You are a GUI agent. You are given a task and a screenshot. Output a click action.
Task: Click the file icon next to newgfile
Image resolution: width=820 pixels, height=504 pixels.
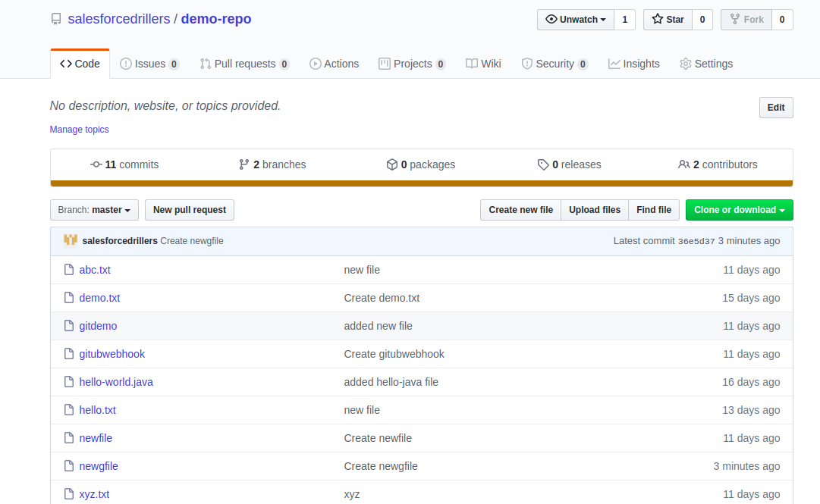(x=69, y=466)
